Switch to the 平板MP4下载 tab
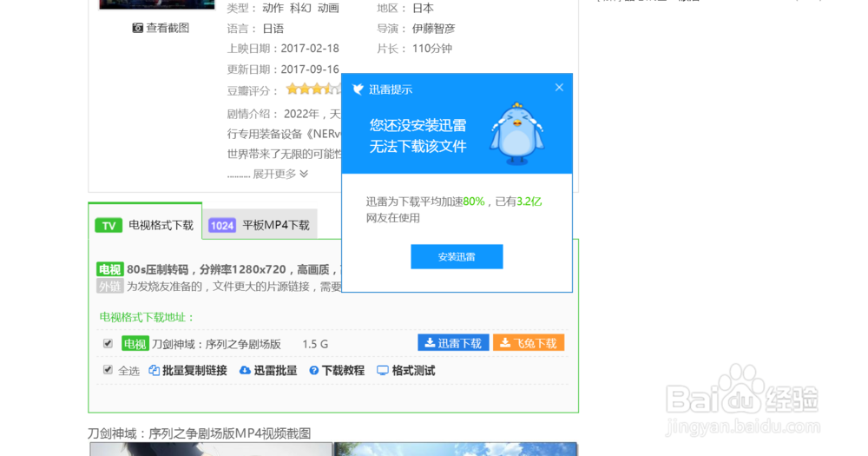 click(260, 224)
